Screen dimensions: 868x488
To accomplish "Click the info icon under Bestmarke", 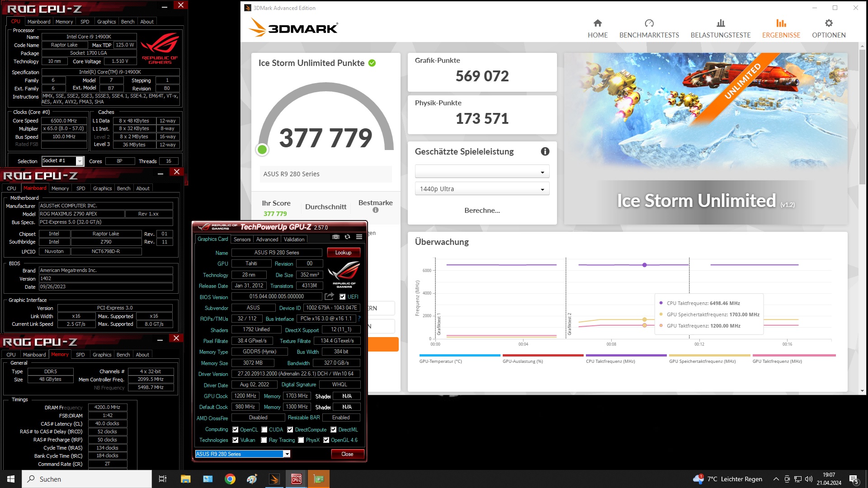I will click(x=375, y=210).
